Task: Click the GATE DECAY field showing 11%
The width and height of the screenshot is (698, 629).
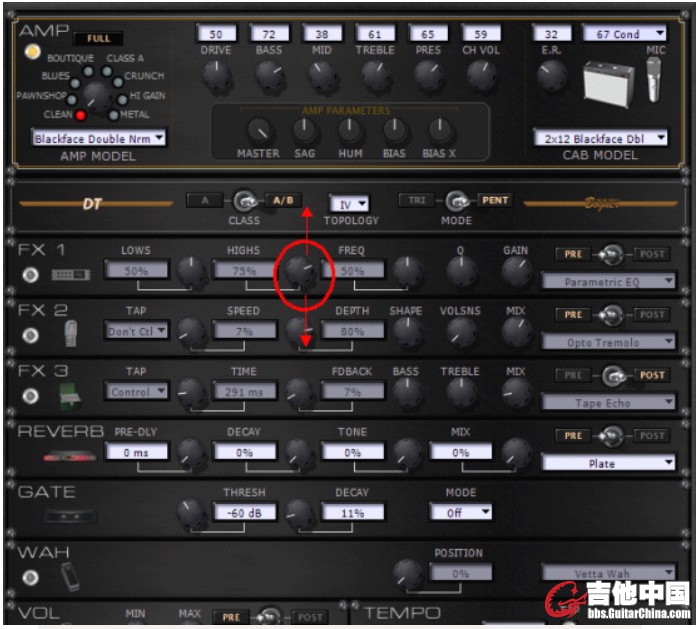Action: 353,513
